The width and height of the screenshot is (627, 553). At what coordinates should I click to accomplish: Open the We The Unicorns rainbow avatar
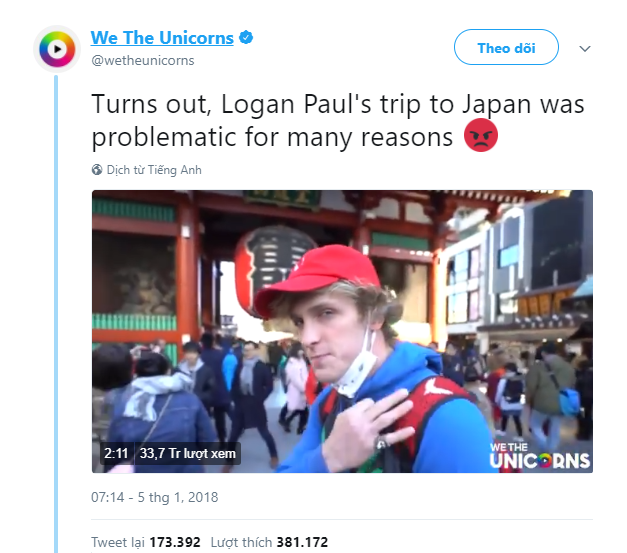point(57,49)
